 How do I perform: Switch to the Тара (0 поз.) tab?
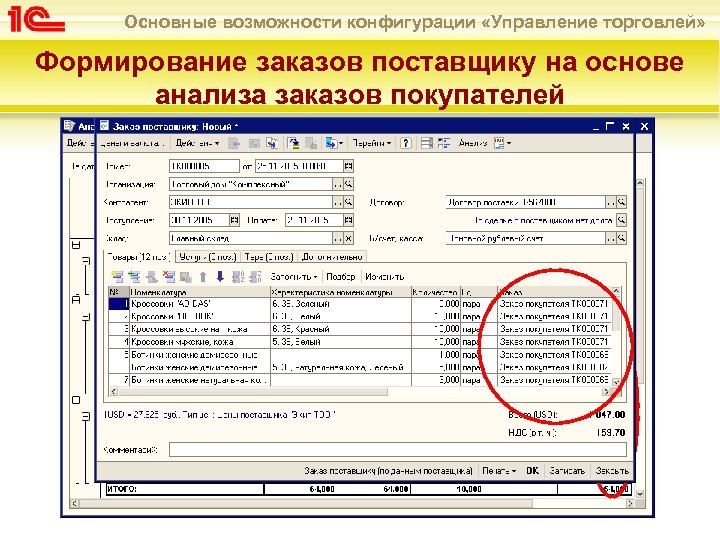[269, 257]
